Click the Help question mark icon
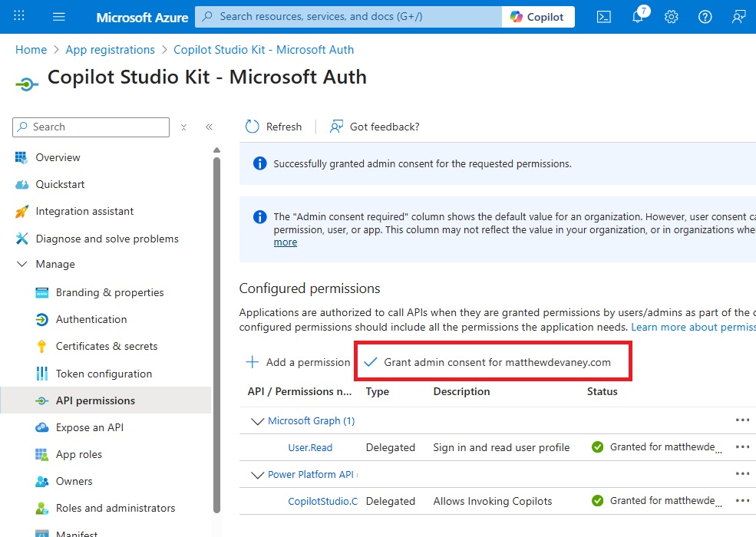Image resolution: width=756 pixels, height=537 pixels. 705,17
